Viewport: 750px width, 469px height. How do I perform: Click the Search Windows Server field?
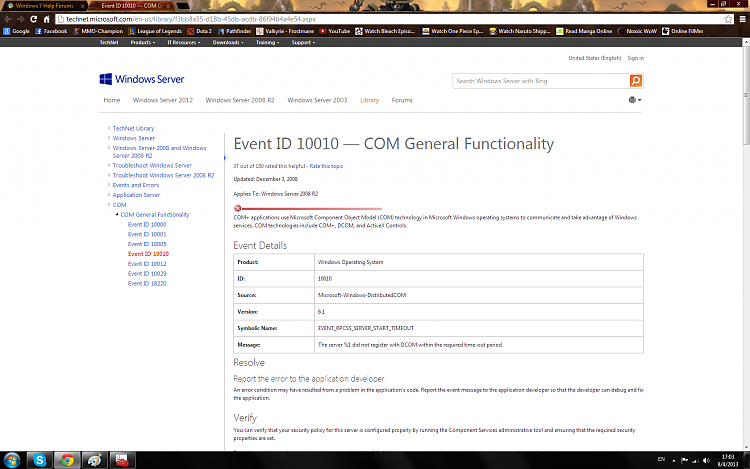point(541,81)
